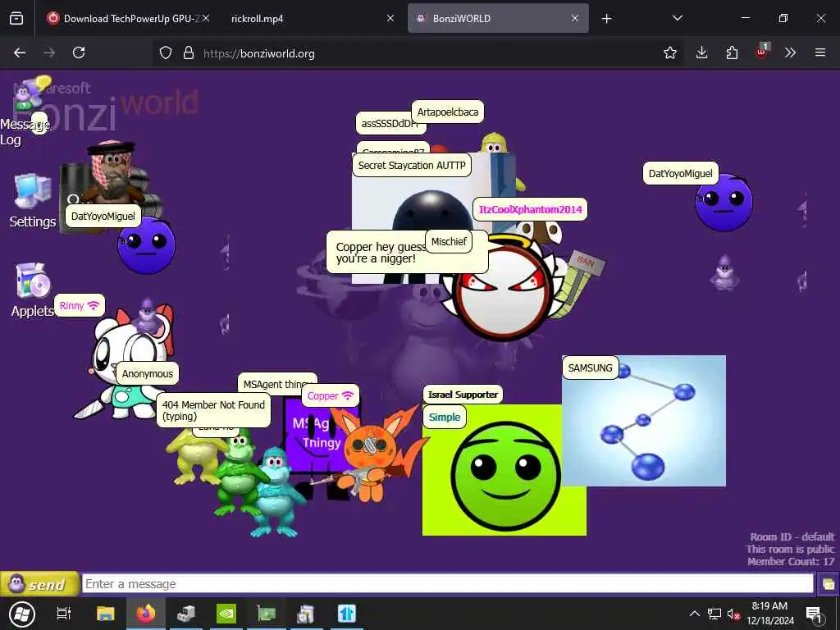Click the Simple name tag
This screenshot has width=840, height=630.
[444, 418]
